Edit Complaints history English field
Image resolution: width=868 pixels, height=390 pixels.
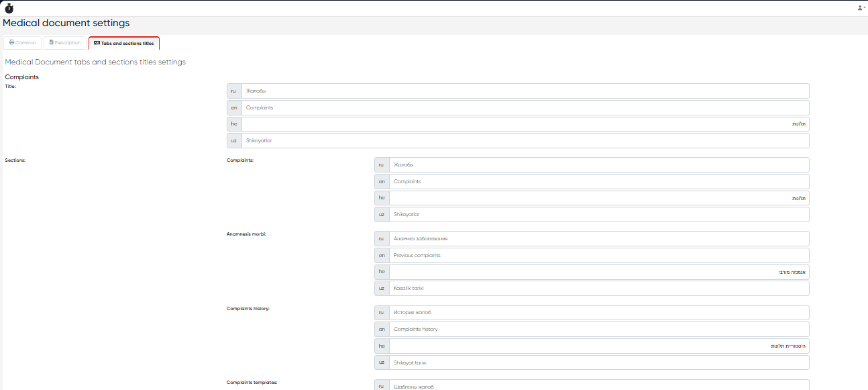click(x=598, y=329)
